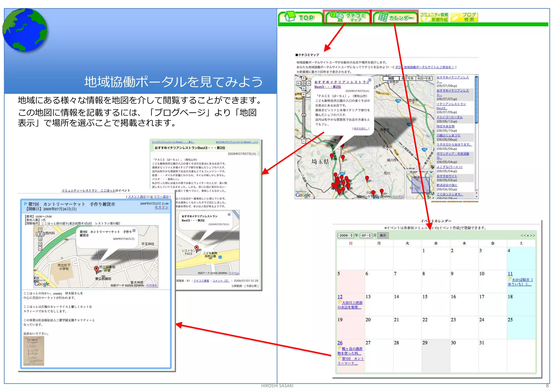
Task: Open the event flyer thumbnail image
Action: [x=34, y=351]
